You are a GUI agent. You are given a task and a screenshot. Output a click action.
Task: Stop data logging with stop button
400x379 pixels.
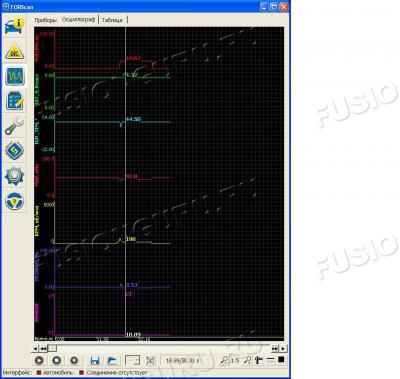pyautogui.click(x=57, y=360)
